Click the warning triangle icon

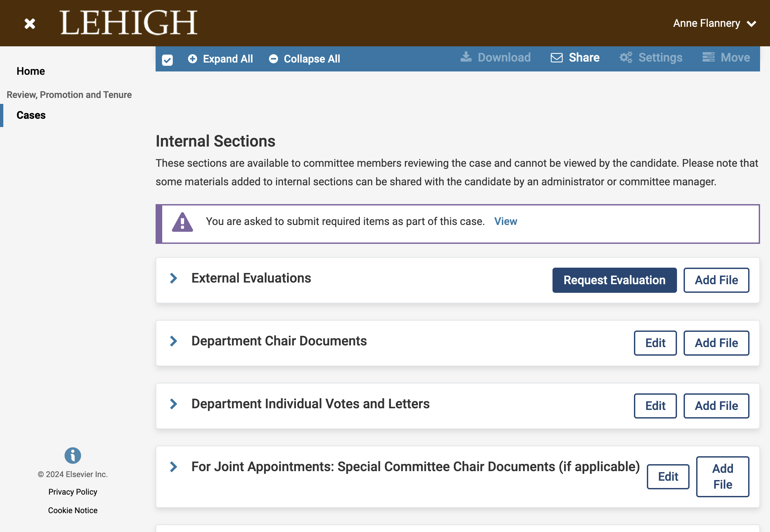click(182, 222)
